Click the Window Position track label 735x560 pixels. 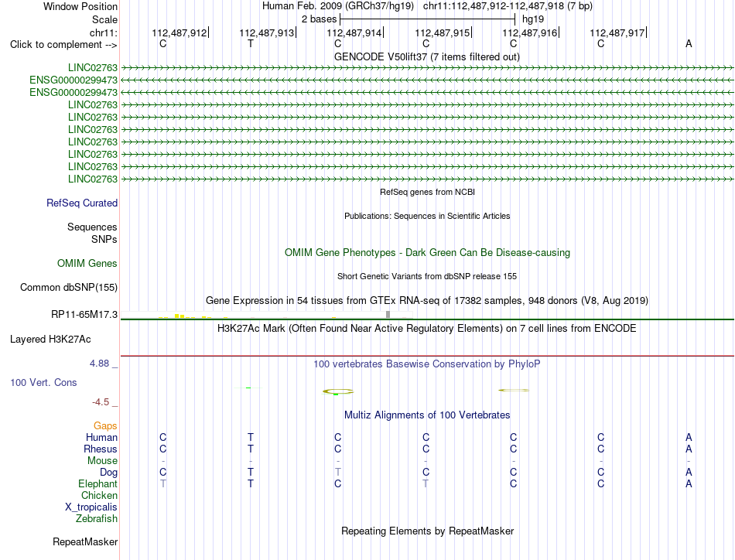click(x=80, y=6)
